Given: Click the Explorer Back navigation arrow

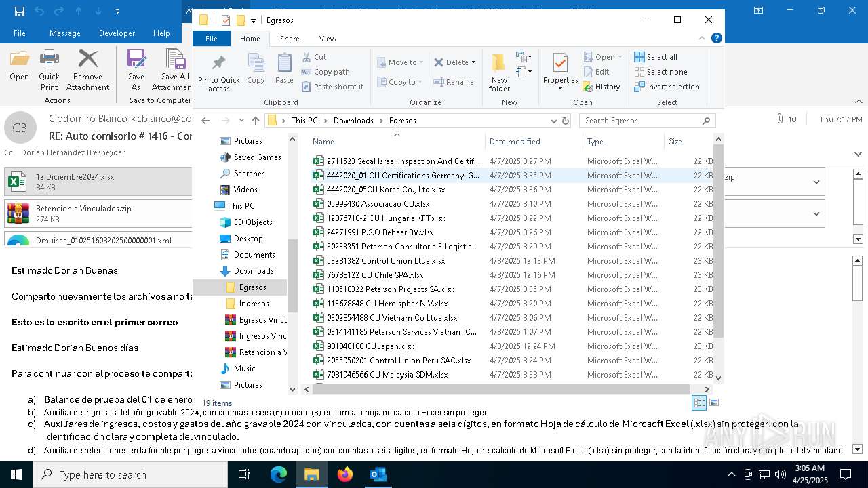Looking at the screenshot, I should [205, 121].
